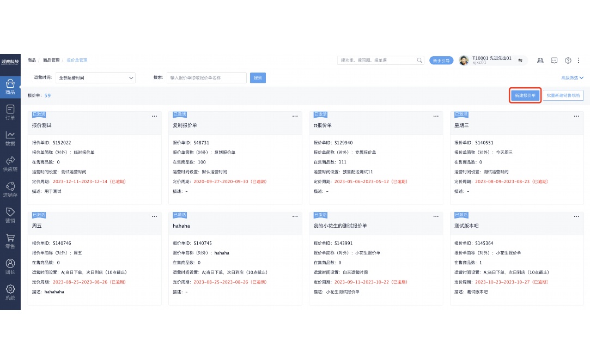The height and width of the screenshot is (364, 590).
Task: Open 系统 settings from the sidebar
Action: pos(10,291)
